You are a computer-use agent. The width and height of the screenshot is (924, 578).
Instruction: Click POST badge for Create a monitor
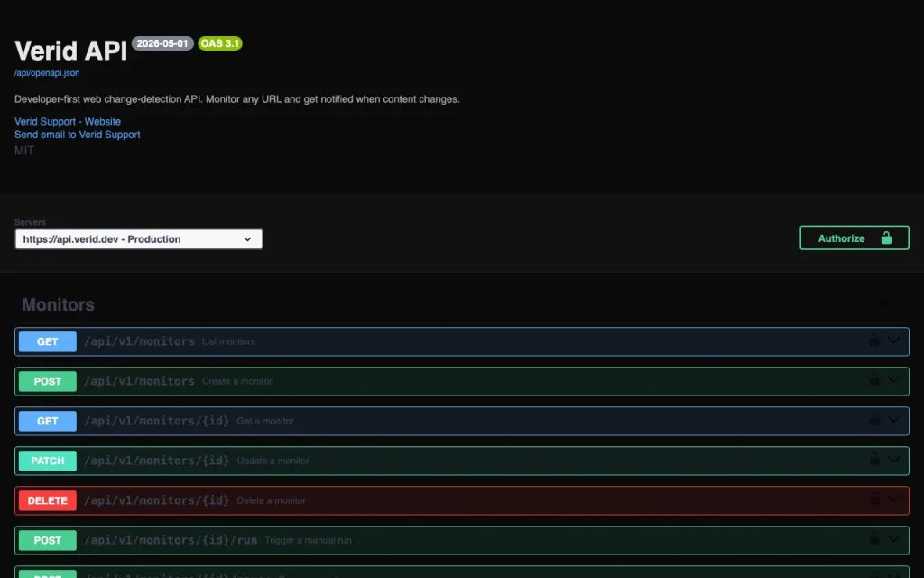48,382
